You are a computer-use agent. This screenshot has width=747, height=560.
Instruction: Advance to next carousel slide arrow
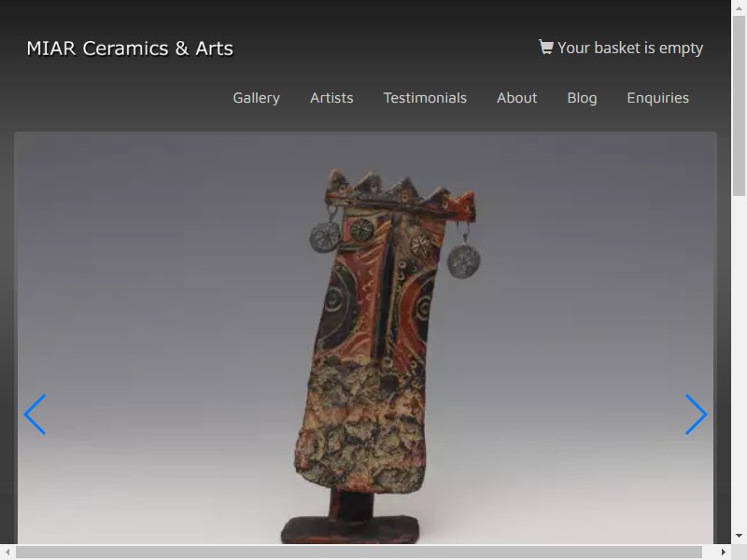pos(696,414)
